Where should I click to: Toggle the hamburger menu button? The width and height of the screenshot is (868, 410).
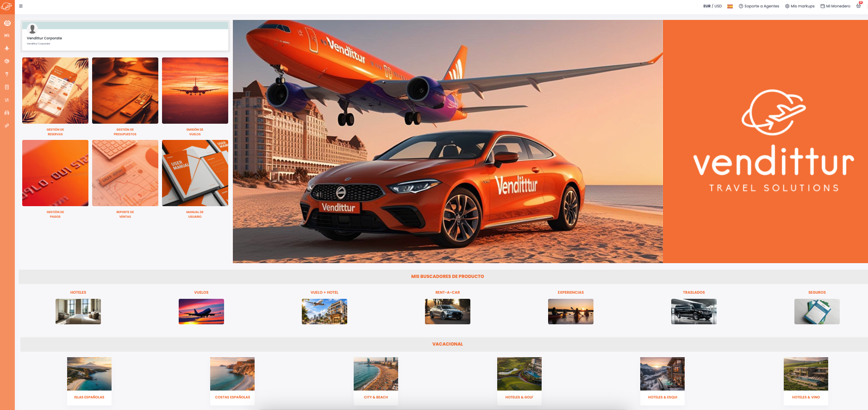tap(21, 6)
